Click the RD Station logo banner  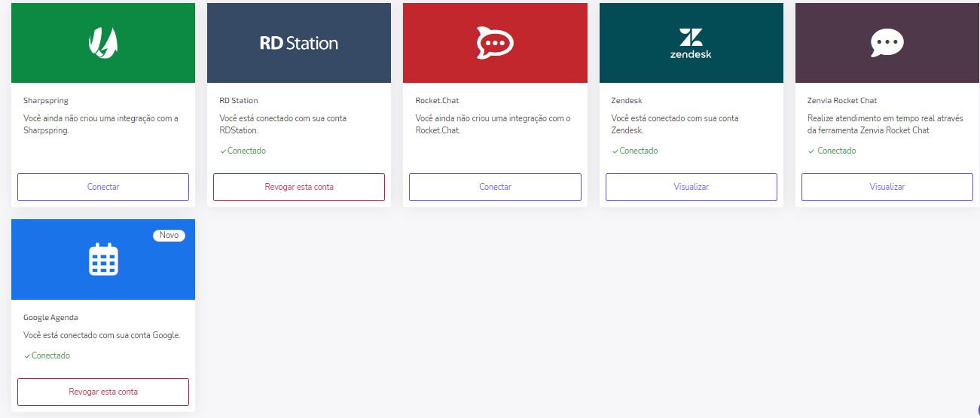pyautogui.click(x=299, y=43)
